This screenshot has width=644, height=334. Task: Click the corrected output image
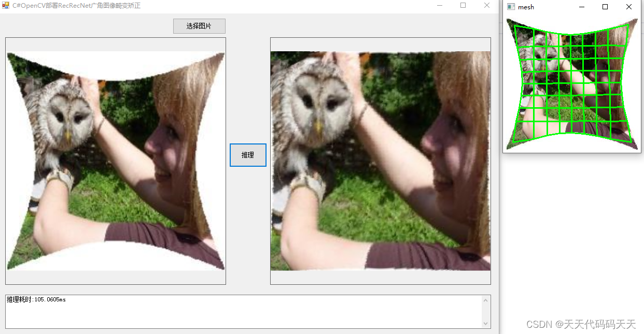click(x=381, y=161)
